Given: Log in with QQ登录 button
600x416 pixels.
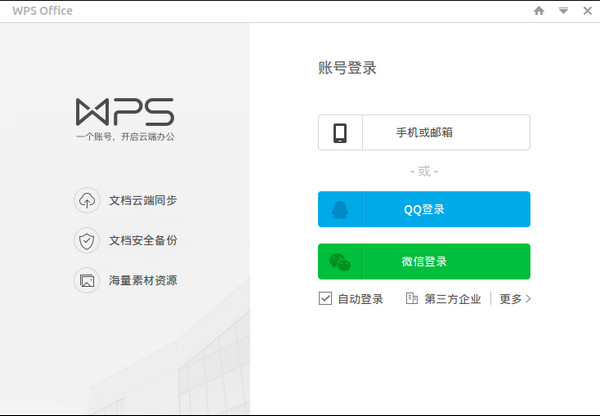Looking at the screenshot, I should (x=424, y=209).
